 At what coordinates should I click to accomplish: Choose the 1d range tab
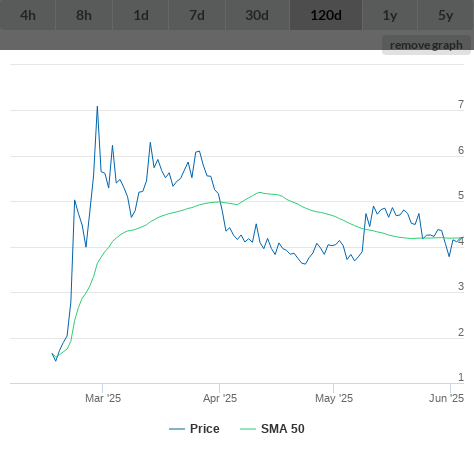click(141, 15)
